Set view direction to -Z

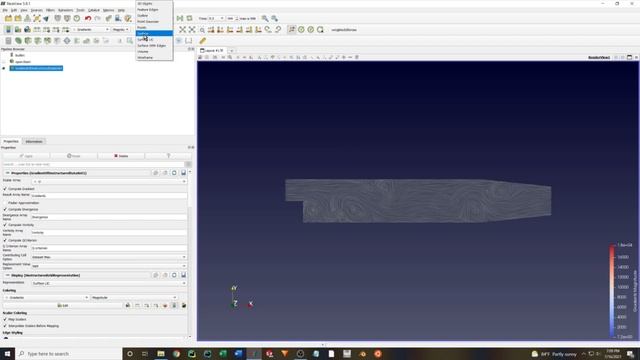[x=258, y=29]
